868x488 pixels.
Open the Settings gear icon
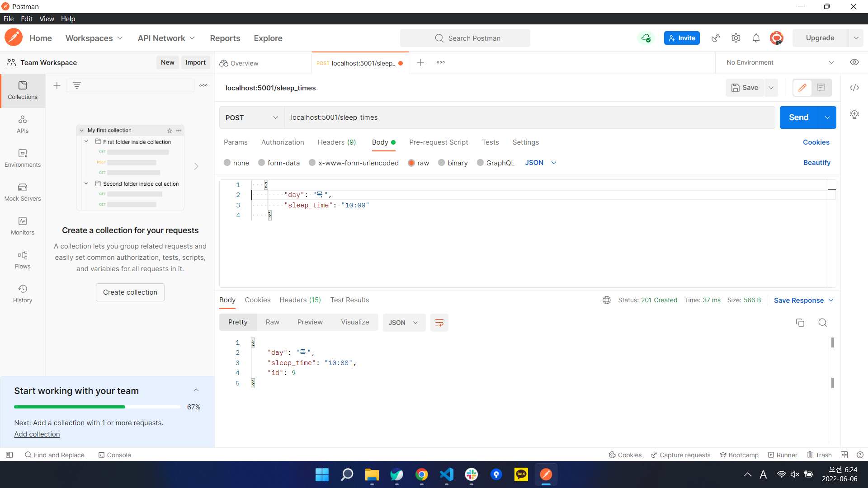pyautogui.click(x=736, y=38)
